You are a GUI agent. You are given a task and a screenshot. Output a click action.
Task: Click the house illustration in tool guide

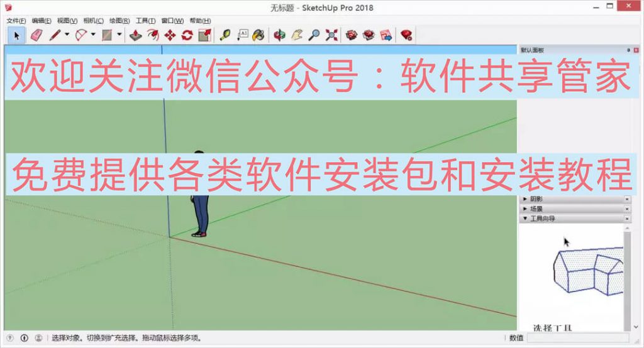[589, 271]
